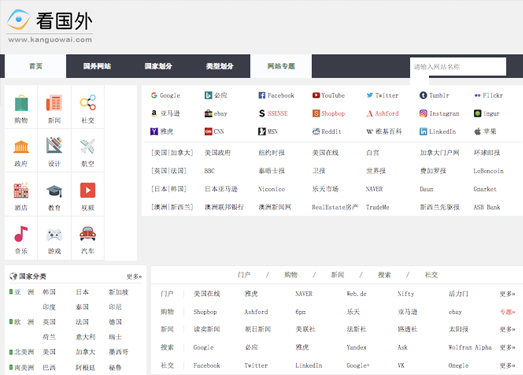
Task: Expand 更多 on the 新闻 row
Action: point(507,329)
